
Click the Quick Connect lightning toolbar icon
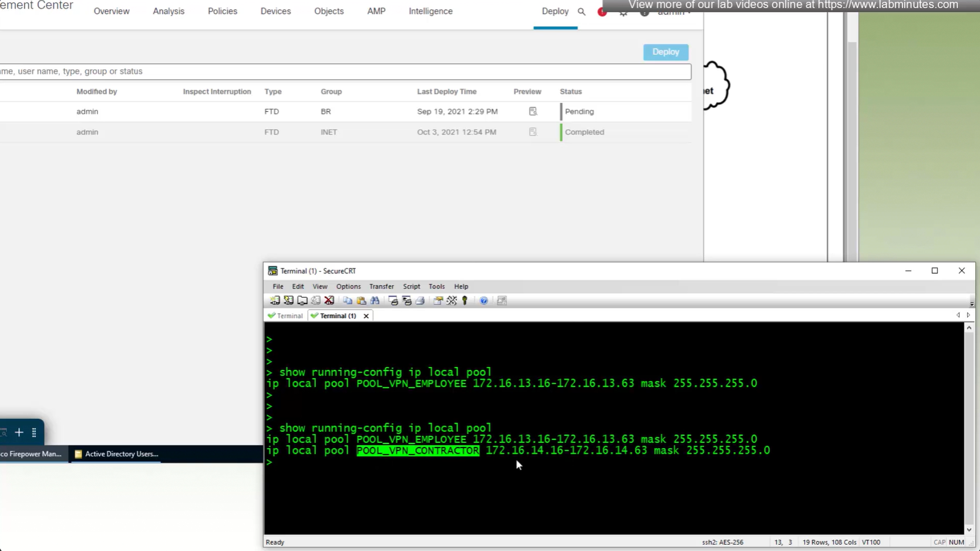tap(288, 301)
